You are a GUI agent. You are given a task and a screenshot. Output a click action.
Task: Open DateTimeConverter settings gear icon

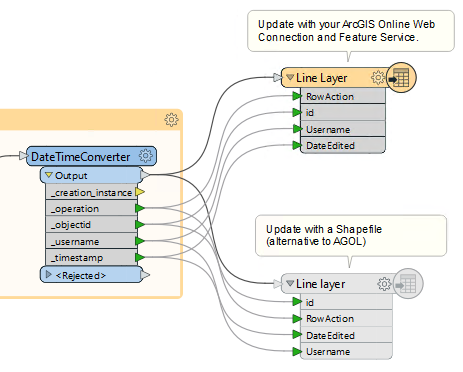(145, 156)
